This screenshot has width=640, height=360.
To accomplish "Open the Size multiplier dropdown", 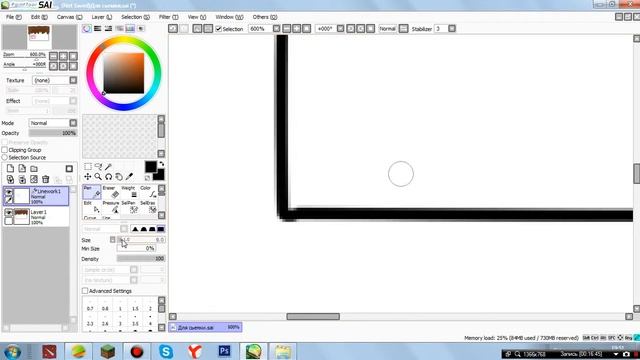I will (x=113, y=240).
